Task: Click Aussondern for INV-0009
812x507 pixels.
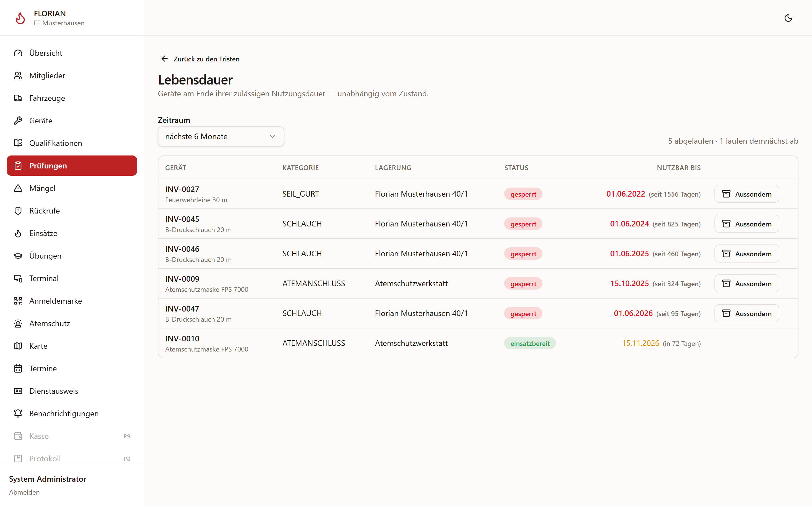Action: [747, 284]
